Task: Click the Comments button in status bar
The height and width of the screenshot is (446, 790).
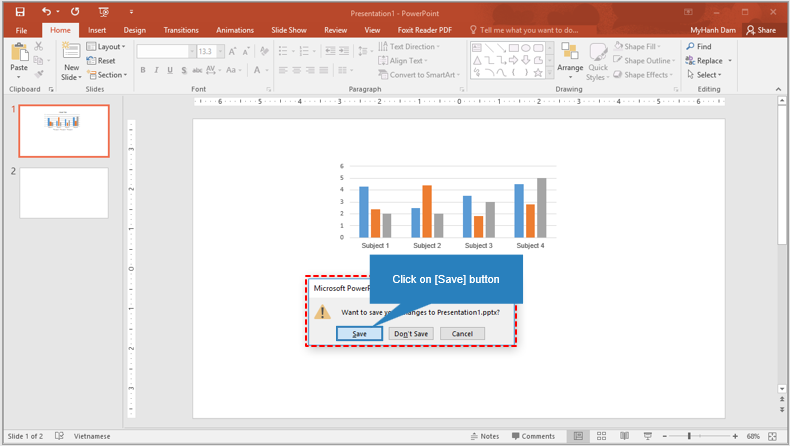Action: tap(533, 436)
